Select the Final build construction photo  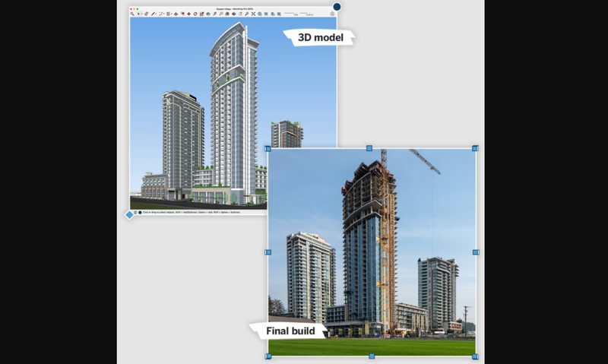coord(372,252)
